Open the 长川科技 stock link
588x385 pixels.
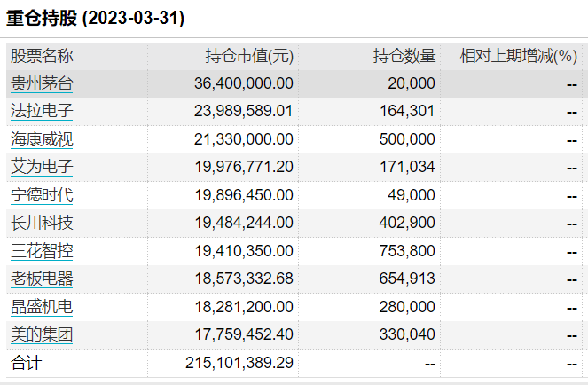pos(42,224)
